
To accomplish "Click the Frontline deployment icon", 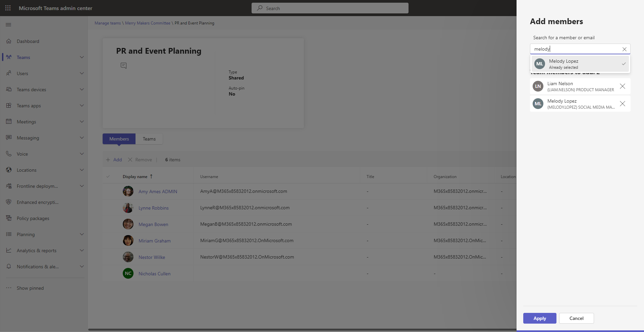I will coord(9,186).
